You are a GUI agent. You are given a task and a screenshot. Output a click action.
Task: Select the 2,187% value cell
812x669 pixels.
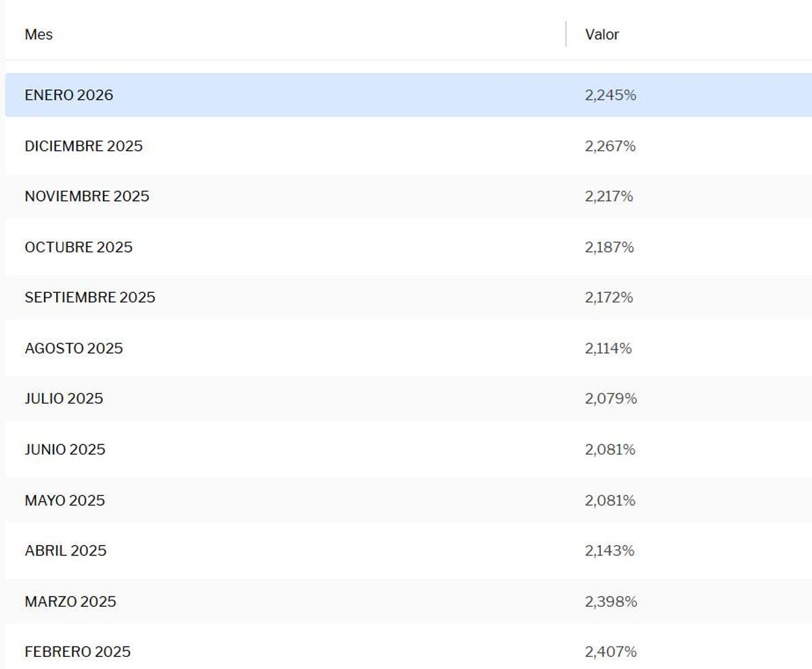click(609, 248)
